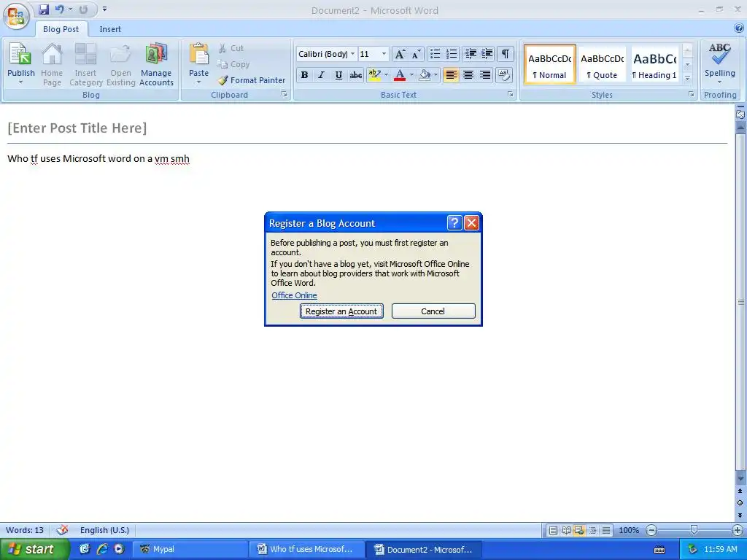Toggle Italic formatting
This screenshot has height=560, width=747.
[x=322, y=75]
